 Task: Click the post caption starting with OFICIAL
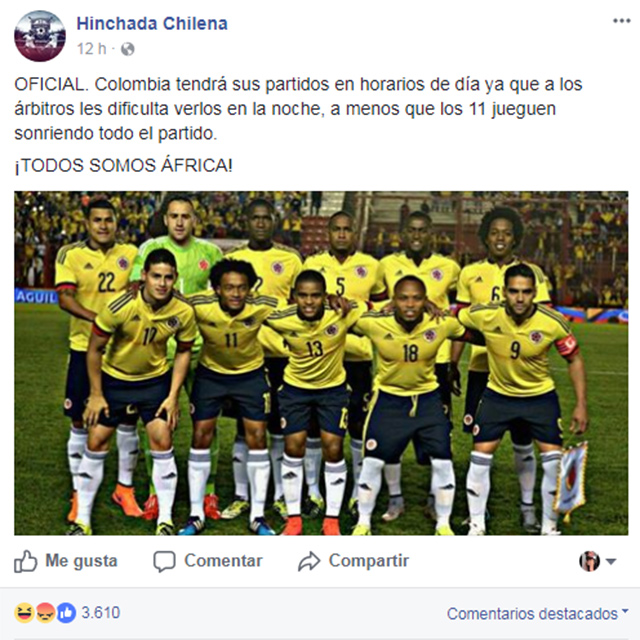[x=298, y=109]
